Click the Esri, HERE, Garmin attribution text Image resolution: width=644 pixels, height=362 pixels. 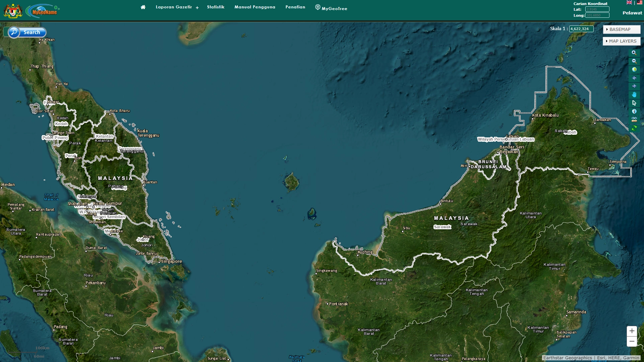[618, 358]
